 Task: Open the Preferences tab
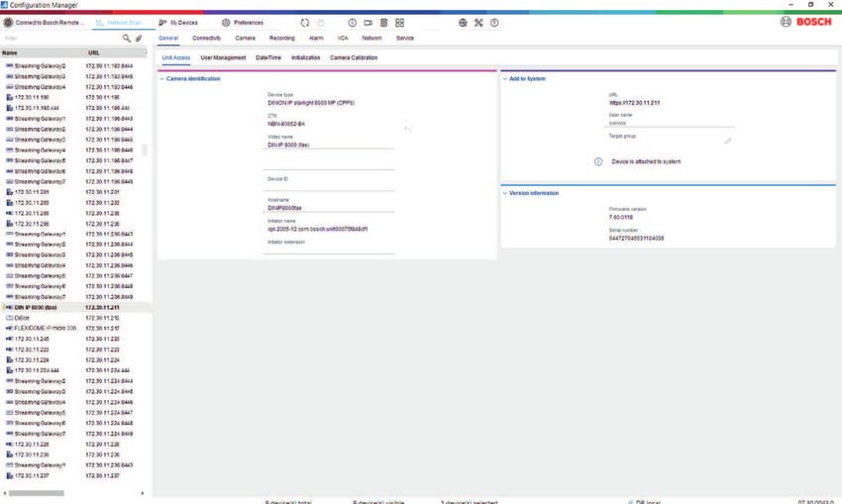[248, 23]
